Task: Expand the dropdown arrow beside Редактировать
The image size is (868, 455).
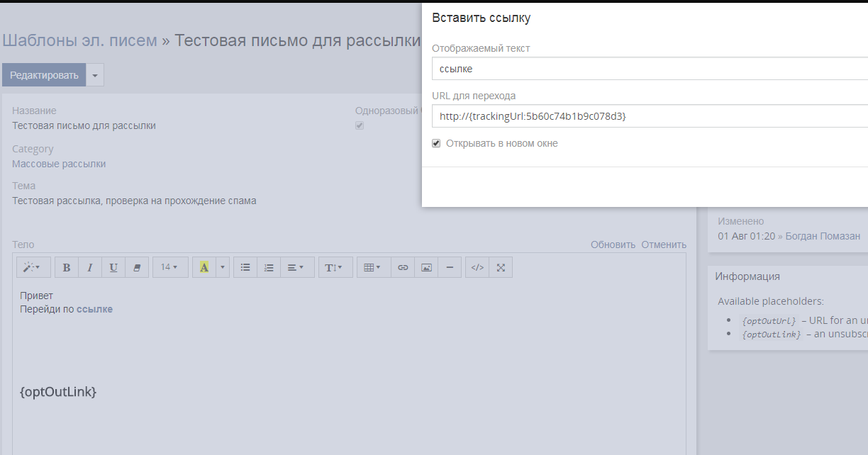Action: click(96, 75)
